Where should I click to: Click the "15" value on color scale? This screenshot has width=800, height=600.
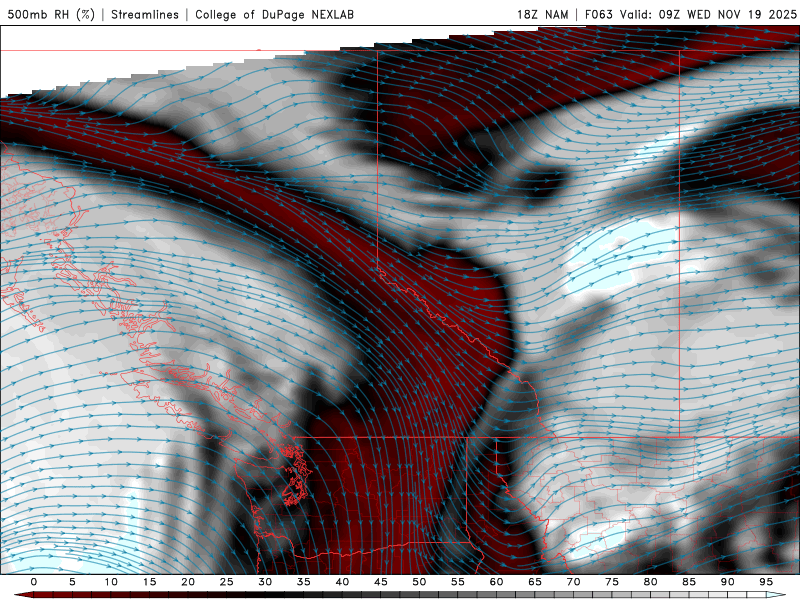point(149,582)
